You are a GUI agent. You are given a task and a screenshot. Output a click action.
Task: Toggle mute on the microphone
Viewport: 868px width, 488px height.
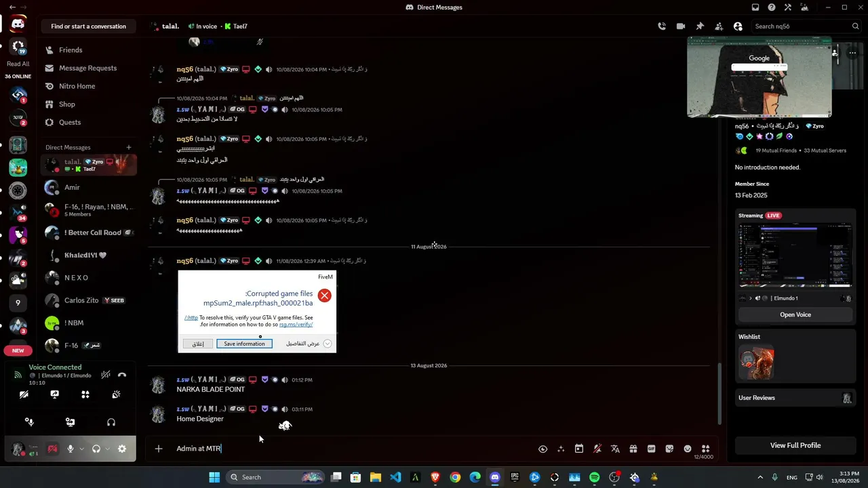[x=70, y=449]
